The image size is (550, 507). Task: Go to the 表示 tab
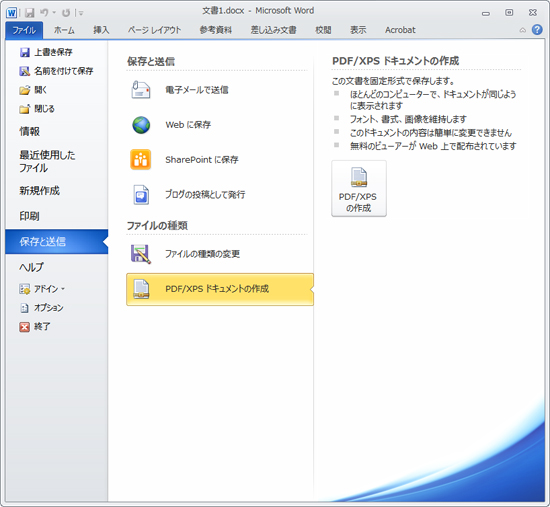pyautogui.click(x=358, y=30)
